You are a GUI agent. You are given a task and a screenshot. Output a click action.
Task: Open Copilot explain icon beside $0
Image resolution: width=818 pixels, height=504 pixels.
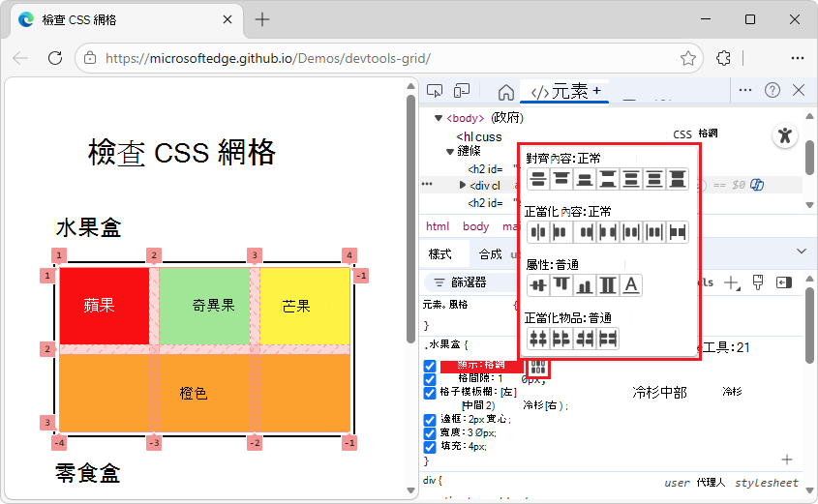pyautogui.click(x=757, y=185)
